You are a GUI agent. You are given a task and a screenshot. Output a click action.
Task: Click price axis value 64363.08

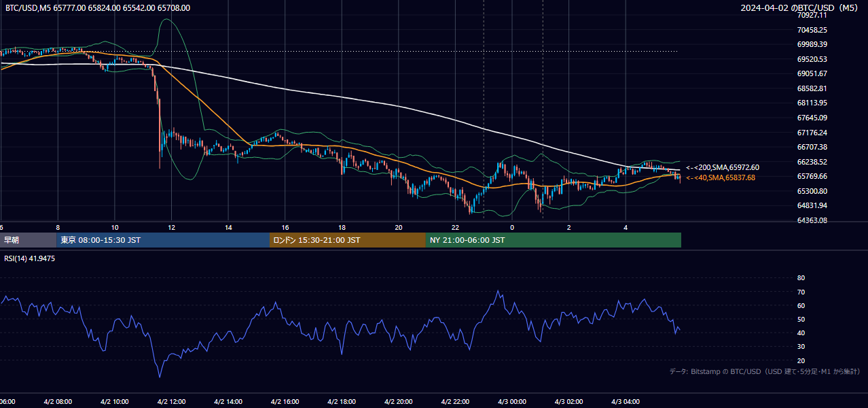pyautogui.click(x=812, y=220)
